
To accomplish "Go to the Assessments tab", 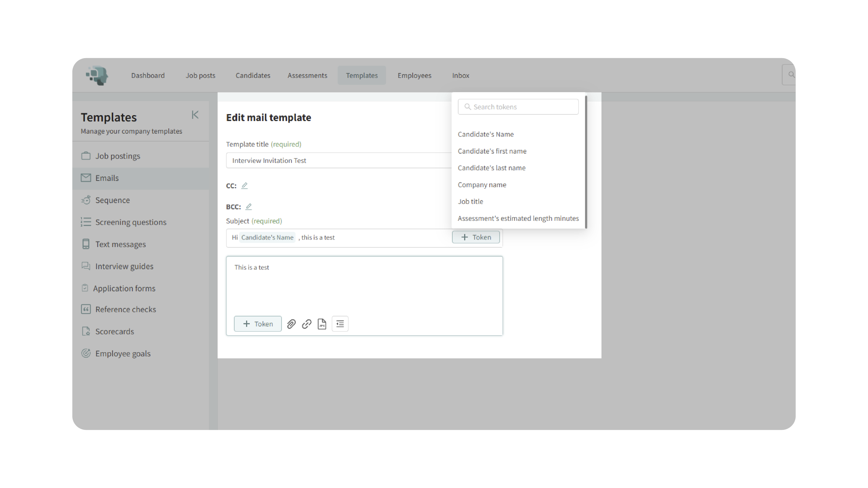I will click(x=307, y=75).
